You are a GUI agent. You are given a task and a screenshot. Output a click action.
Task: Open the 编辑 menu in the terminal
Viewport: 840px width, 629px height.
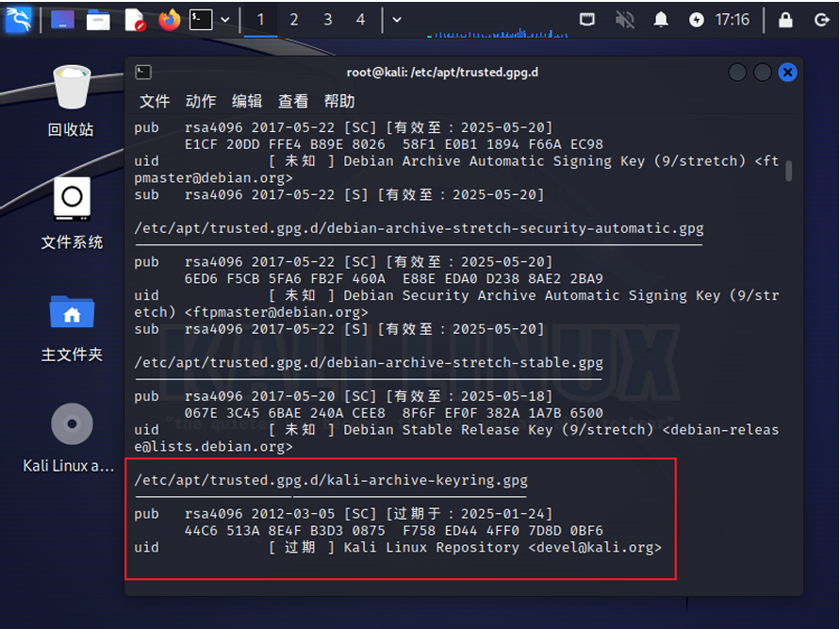(247, 101)
